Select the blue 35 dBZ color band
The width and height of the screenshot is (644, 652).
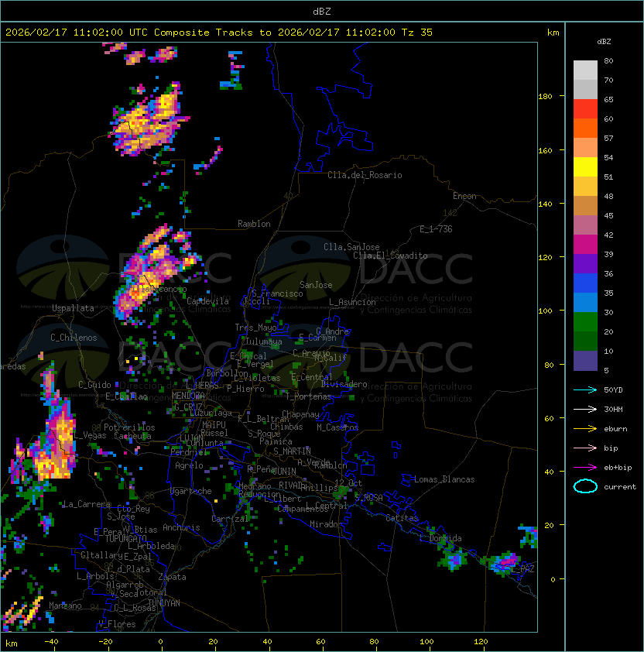(585, 283)
